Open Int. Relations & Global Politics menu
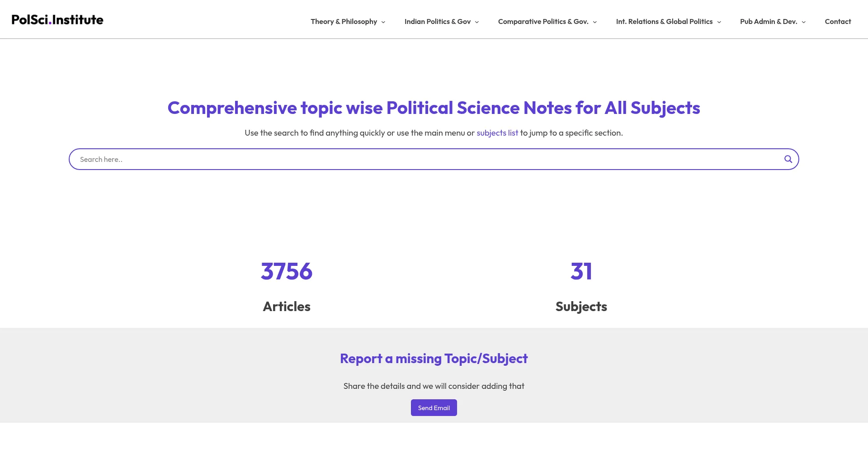 pos(664,22)
